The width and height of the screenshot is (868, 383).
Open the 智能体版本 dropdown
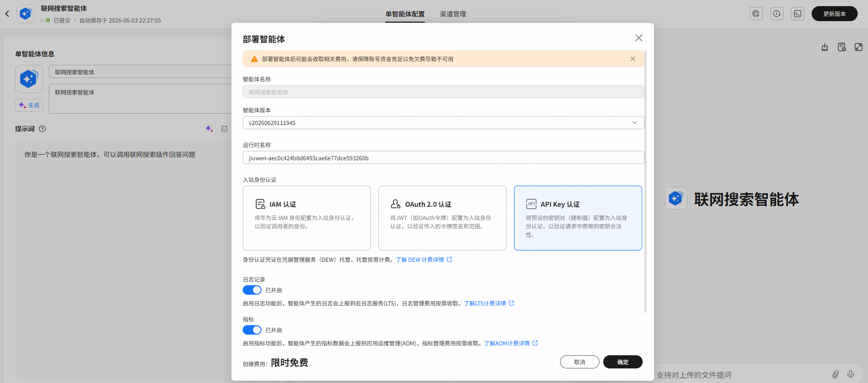point(443,123)
